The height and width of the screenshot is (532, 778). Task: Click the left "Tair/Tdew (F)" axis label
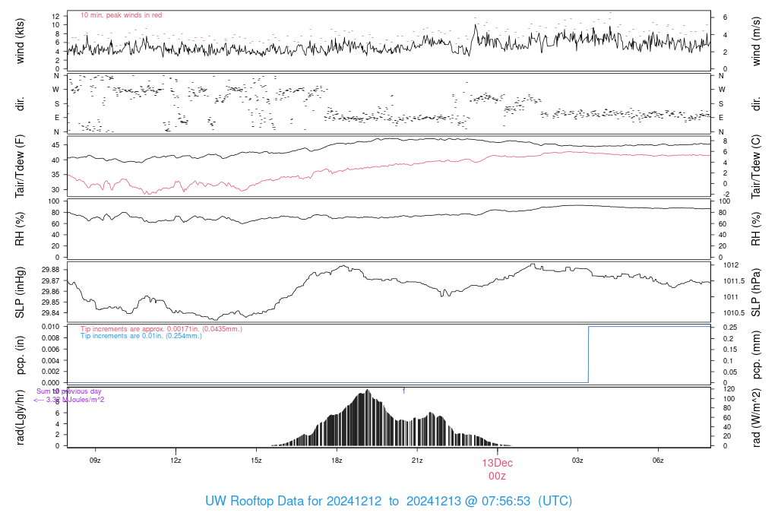[x=20, y=166]
